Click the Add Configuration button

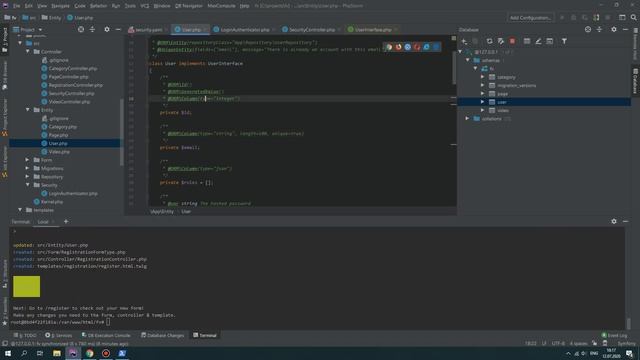click(x=530, y=18)
